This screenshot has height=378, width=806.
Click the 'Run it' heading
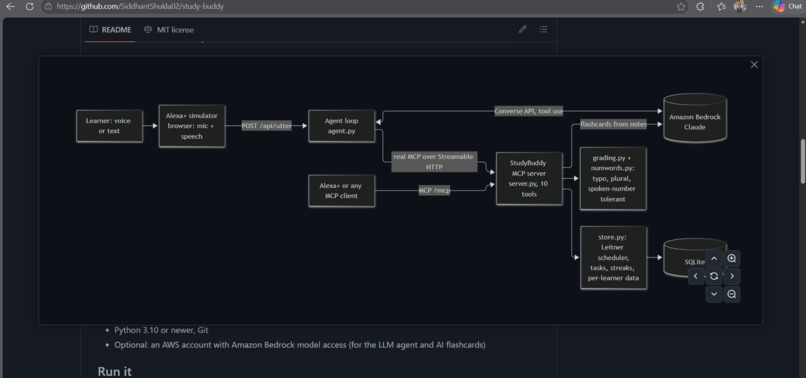pos(114,371)
